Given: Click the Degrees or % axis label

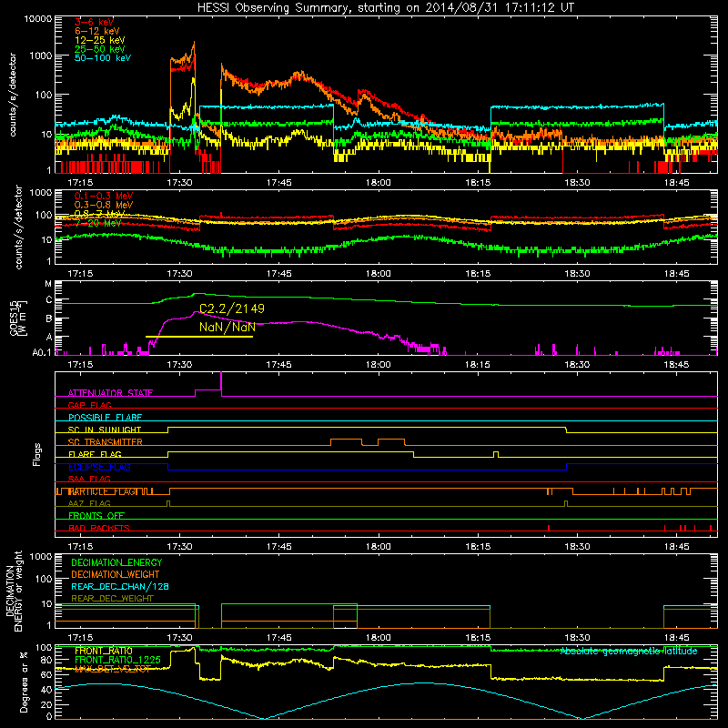Looking at the screenshot, I should 24,682.
